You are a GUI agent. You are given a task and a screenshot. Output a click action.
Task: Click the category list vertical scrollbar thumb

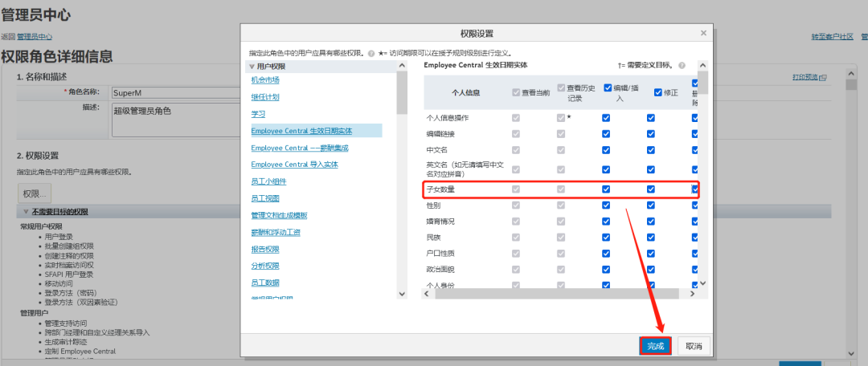point(403,92)
